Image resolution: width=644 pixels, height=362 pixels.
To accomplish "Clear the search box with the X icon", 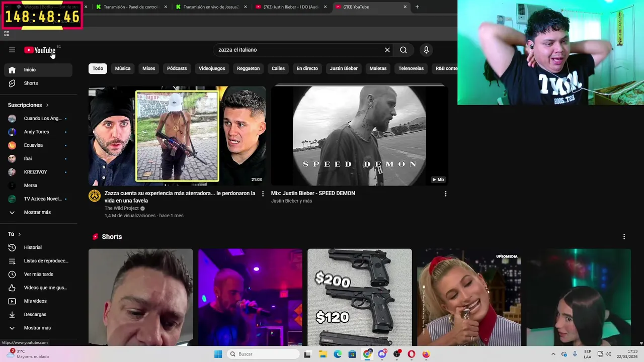I will point(387,50).
